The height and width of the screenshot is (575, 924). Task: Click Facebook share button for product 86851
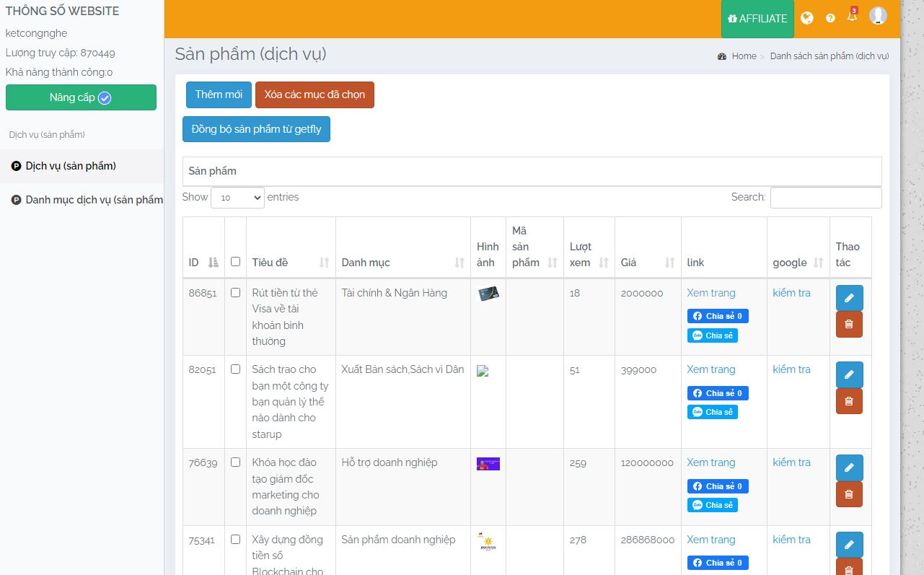(x=718, y=316)
